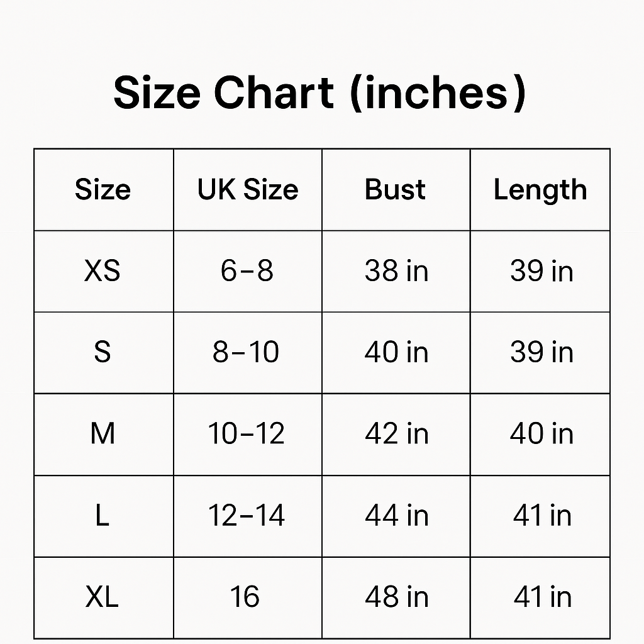Click the "Length" column header
Viewport: 644px width, 644px height.
point(540,190)
